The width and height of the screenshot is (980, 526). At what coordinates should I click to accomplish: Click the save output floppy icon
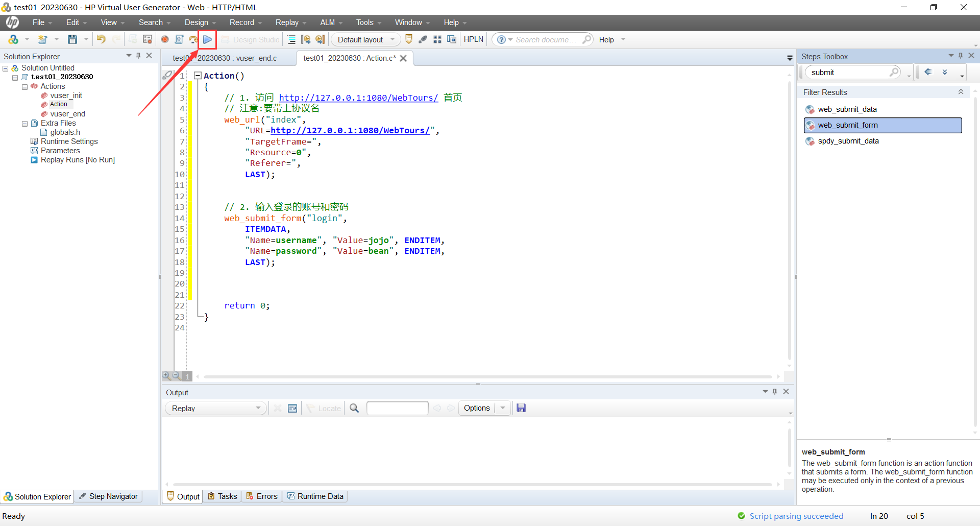pyautogui.click(x=521, y=408)
